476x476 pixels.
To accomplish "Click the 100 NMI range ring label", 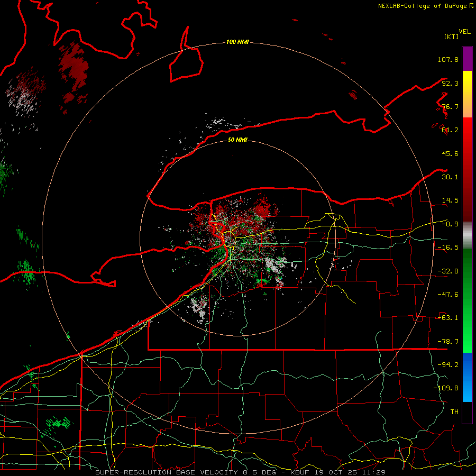I will 237,42.
